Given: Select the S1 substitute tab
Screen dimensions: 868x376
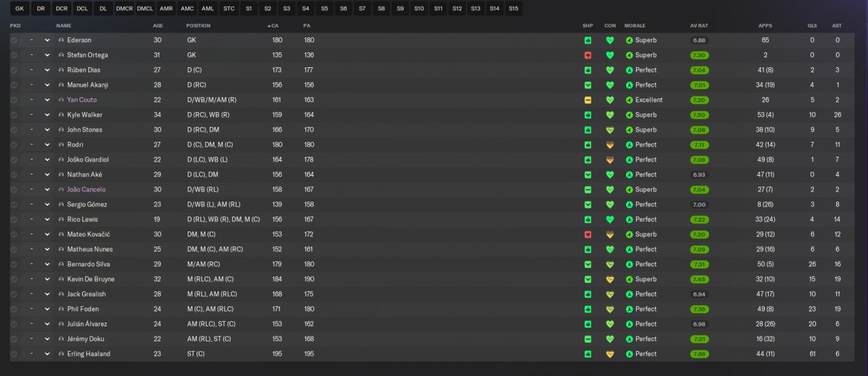Looking at the screenshot, I should tap(248, 8).
